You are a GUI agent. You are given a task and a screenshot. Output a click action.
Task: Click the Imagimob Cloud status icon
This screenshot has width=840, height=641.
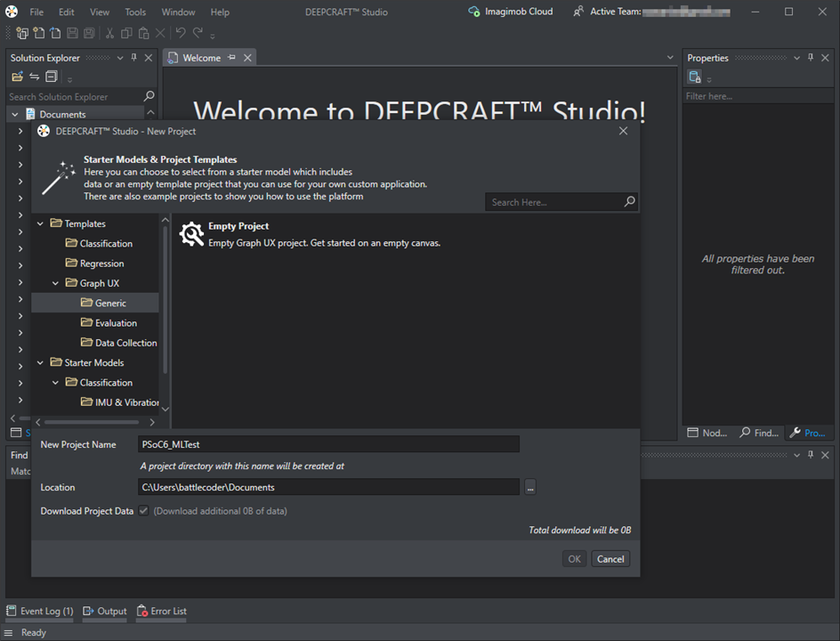coord(474,12)
